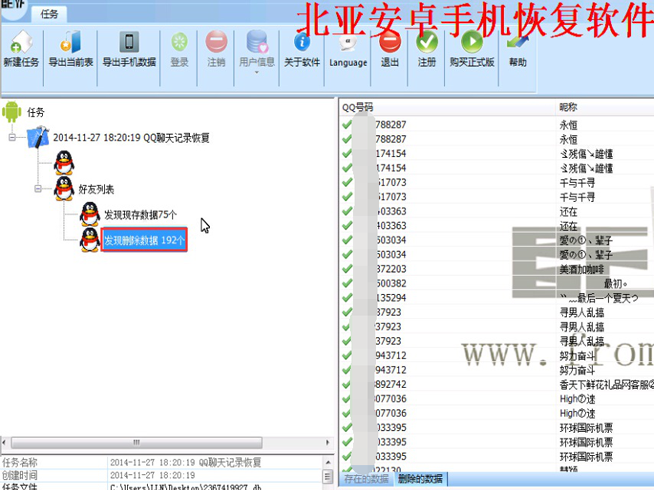The width and height of the screenshot is (654, 490).
Task: Click the unlabeled QQ penguin tree node
Action: [64, 163]
